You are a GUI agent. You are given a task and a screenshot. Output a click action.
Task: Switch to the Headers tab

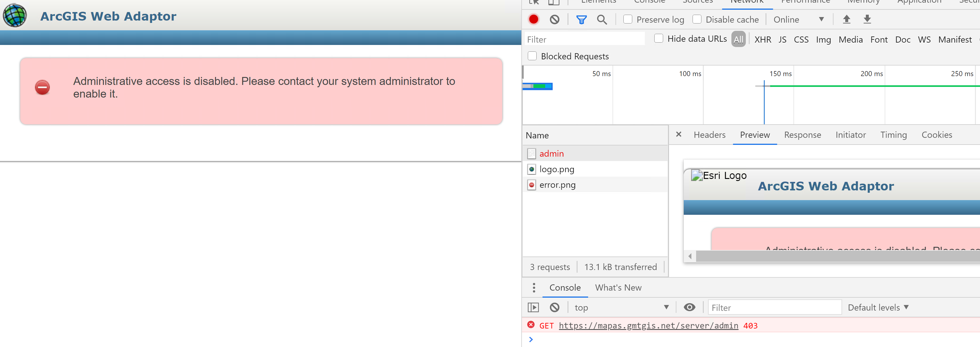coord(710,135)
